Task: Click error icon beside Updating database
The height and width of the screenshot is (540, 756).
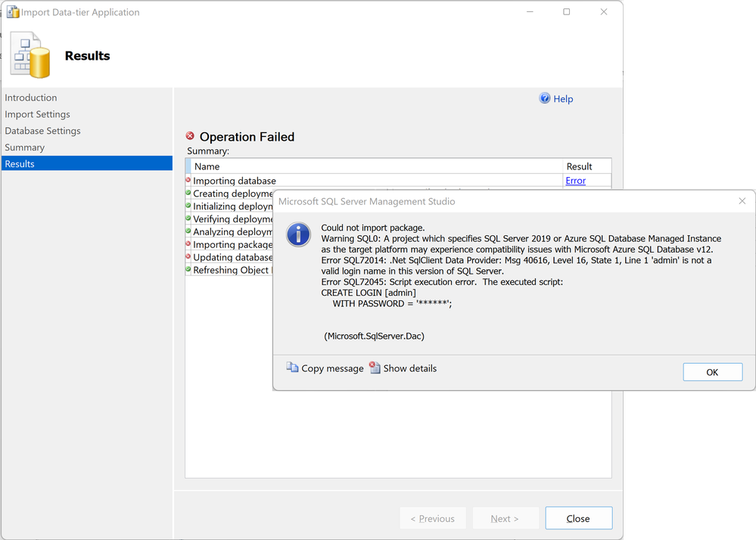Action: point(188,256)
